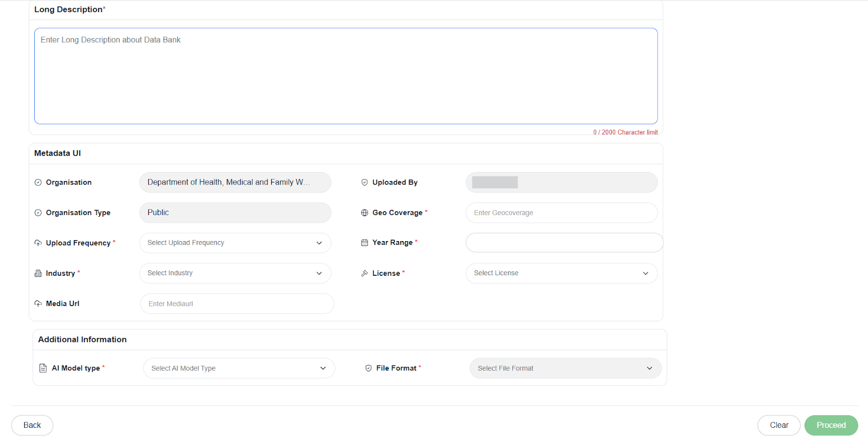Open the Select Upload Frequency dropdown
The width and height of the screenshot is (868, 443).
click(235, 243)
